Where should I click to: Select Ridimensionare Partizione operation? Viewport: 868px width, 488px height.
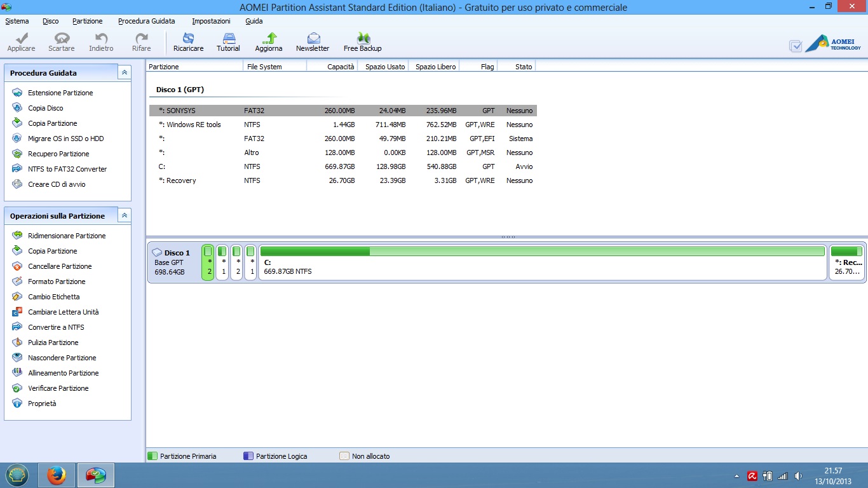click(67, 236)
